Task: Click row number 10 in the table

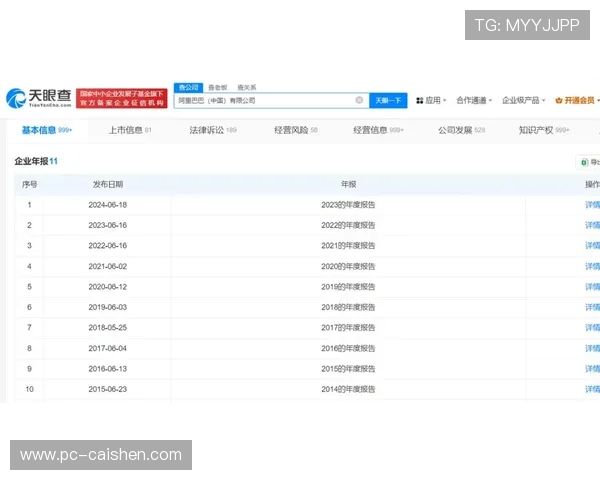Action: (x=29, y=389)
